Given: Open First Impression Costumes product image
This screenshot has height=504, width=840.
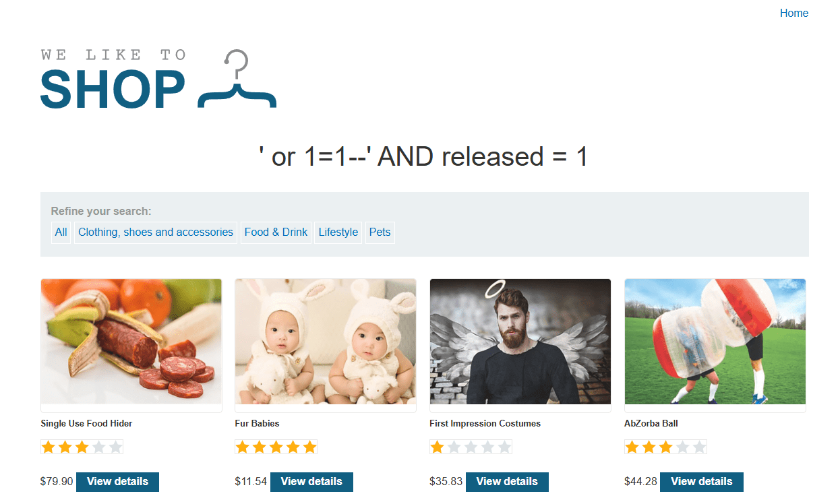Looking at the screenshot, I should (520, 342).
